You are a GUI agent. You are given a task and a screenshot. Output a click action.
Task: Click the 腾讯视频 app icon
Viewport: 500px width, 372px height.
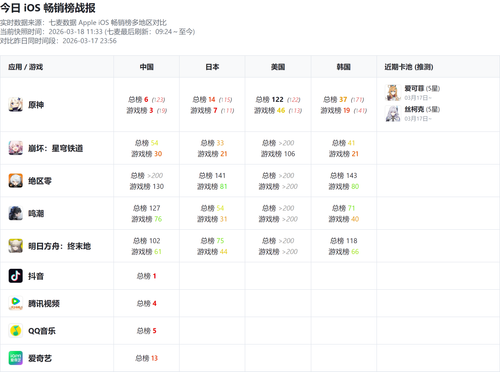click(15, 303)
